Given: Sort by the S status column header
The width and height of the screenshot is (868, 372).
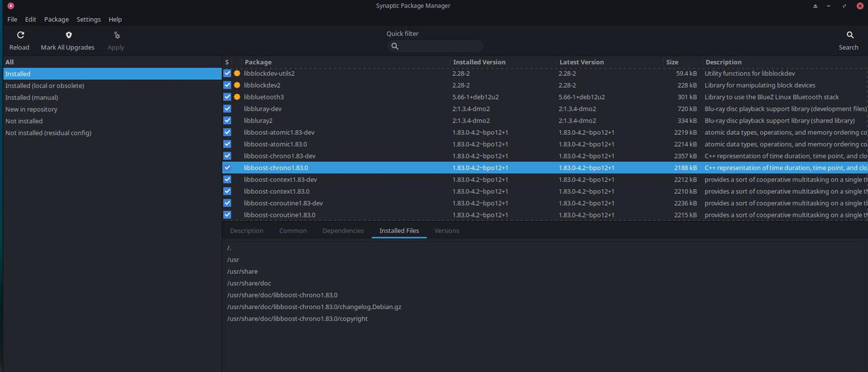Looking at the screenshot, I should 227,62.
